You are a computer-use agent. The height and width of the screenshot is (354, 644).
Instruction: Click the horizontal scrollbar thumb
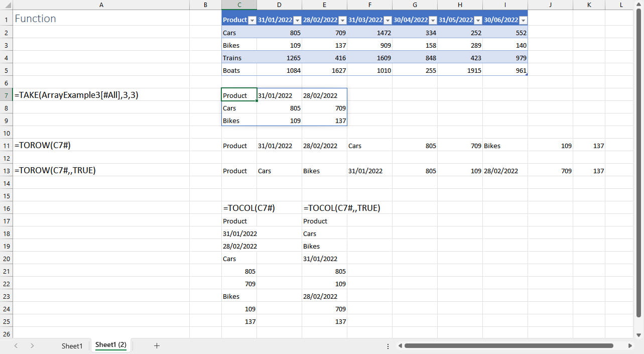tap(508, 345)
